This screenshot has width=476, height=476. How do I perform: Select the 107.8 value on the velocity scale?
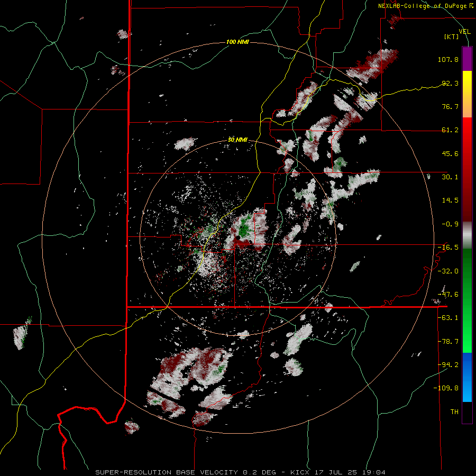point(448,59)
